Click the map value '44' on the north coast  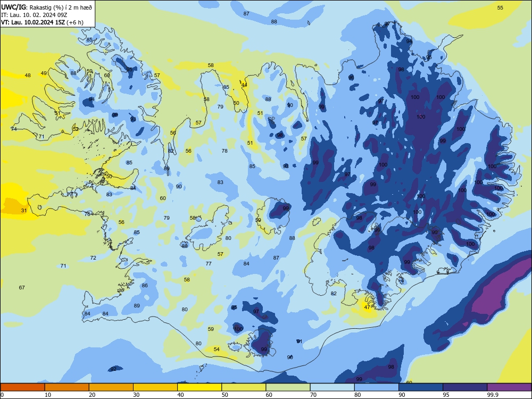pos(244,85)
